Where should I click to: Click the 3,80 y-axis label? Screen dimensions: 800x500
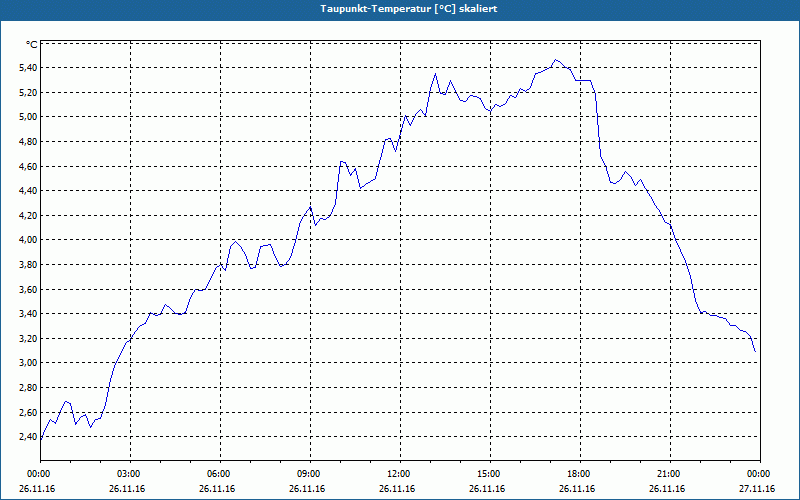click(x=29, y=264)
